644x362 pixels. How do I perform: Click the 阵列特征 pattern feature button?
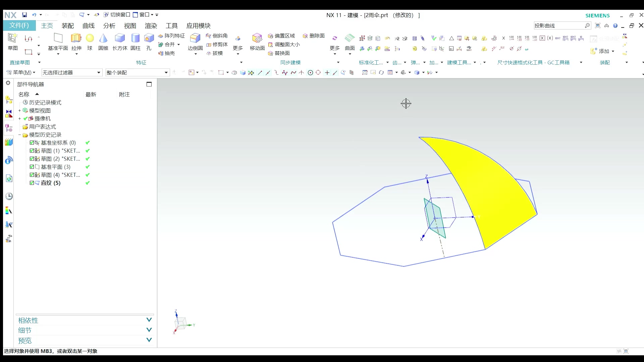171,36
